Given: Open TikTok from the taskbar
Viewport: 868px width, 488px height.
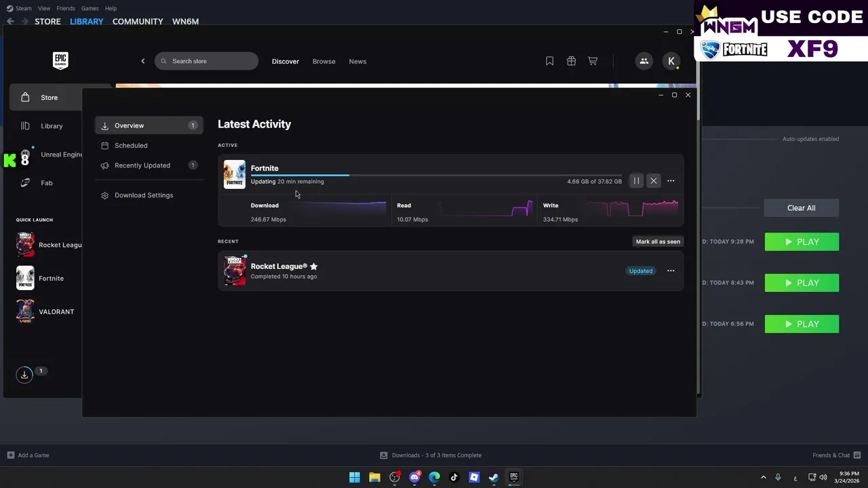Looking at the screenshot, I should [454, 477].
